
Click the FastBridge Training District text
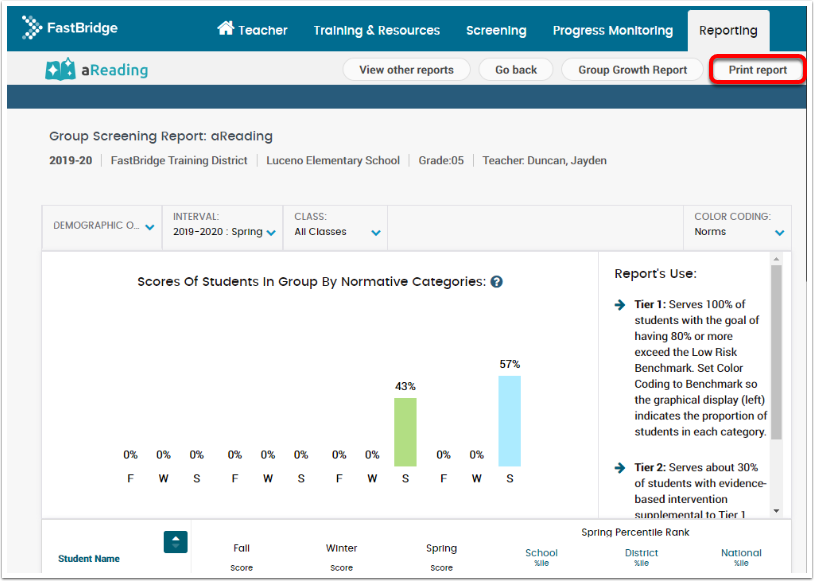coord(179,160)
